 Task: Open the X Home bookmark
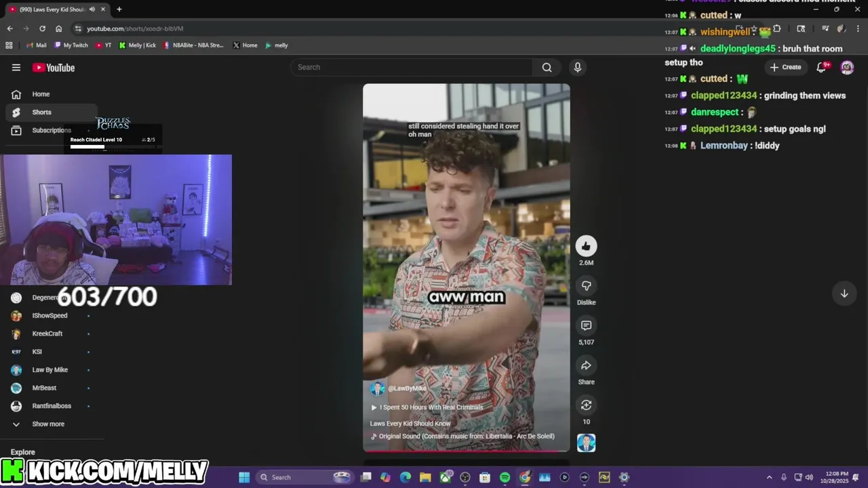point(245,45)
